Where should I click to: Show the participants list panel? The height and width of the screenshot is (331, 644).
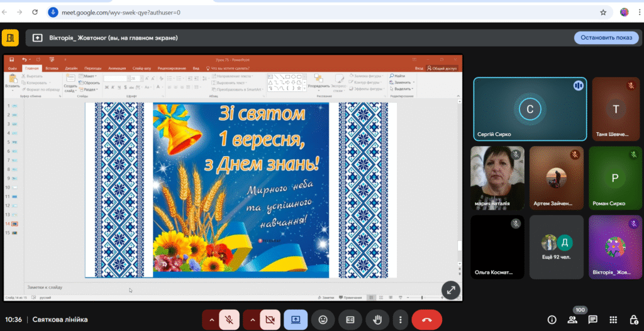(572, 320)
